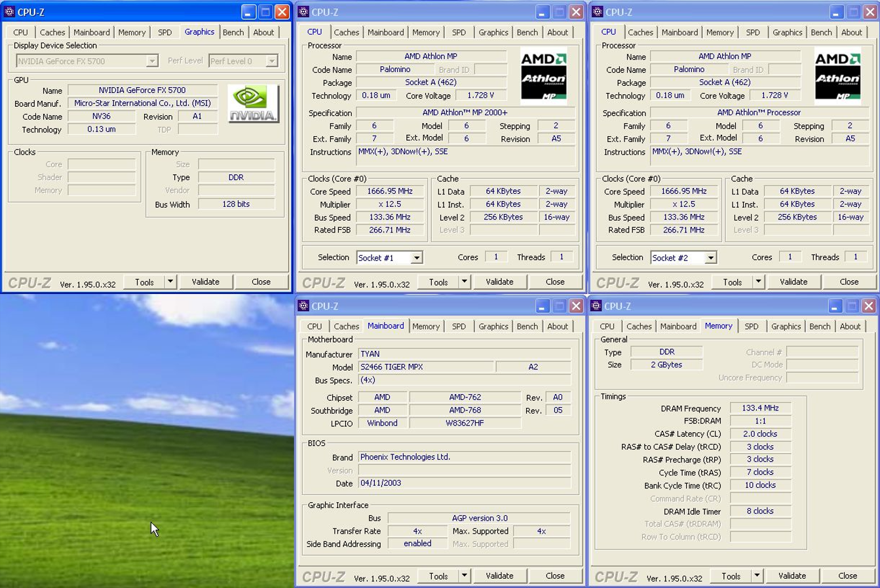Click the Close button in the Mainboard window

(555, 576)
